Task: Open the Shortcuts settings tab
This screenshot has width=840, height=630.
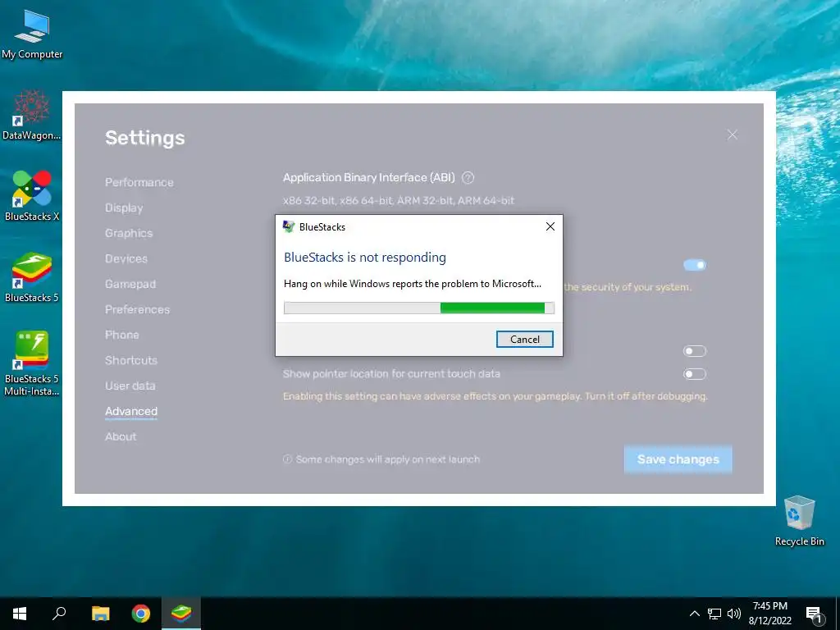Action: tap(131, 361)
